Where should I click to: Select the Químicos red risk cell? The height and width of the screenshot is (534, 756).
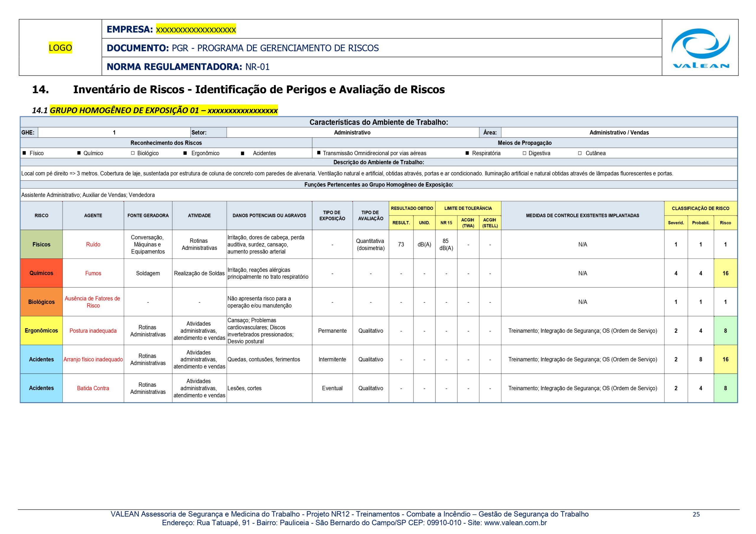point(41,273)
